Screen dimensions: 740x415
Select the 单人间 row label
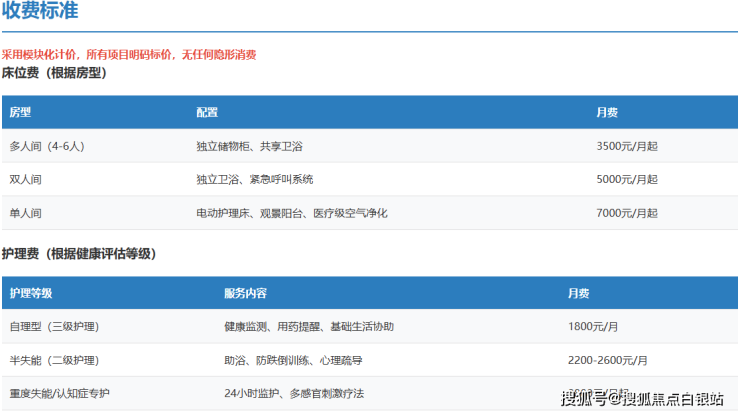(x=26, y=213)
